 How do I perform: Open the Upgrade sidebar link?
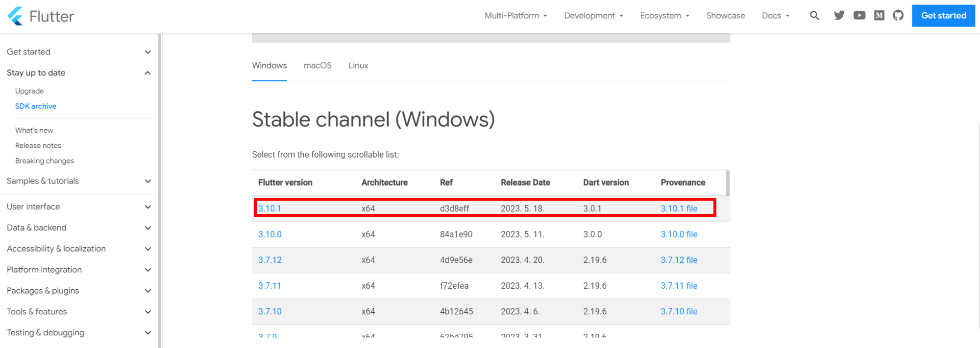[29, 91]
